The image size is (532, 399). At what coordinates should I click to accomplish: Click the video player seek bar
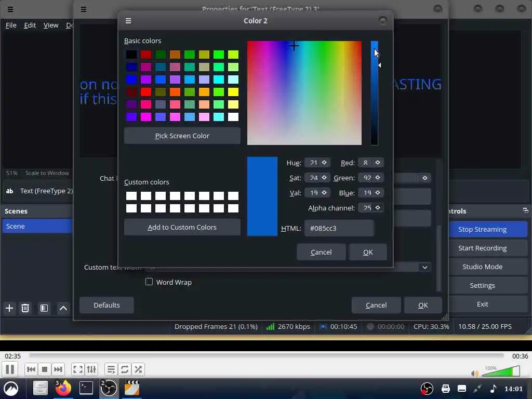tap(267, 355)
